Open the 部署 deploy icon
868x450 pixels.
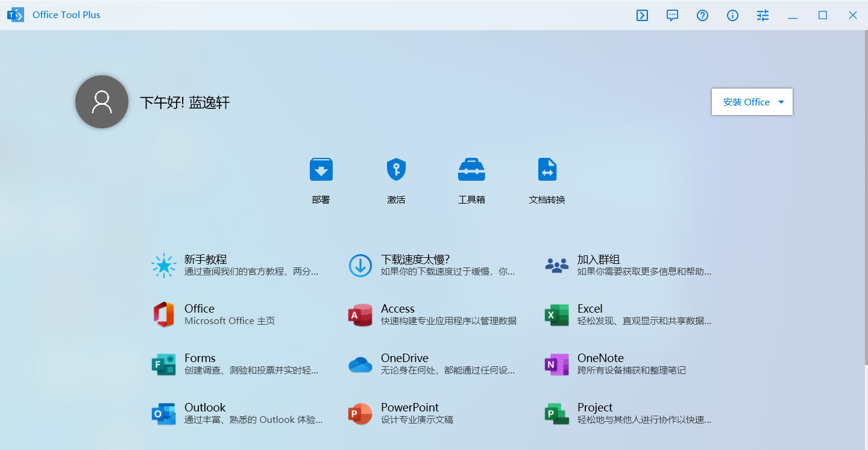tap(321, 169)
